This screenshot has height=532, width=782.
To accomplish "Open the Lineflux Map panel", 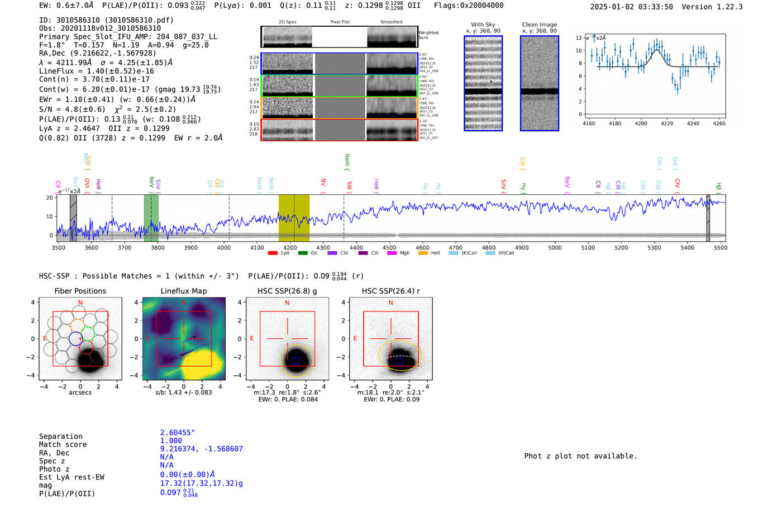I will point(184,338).
